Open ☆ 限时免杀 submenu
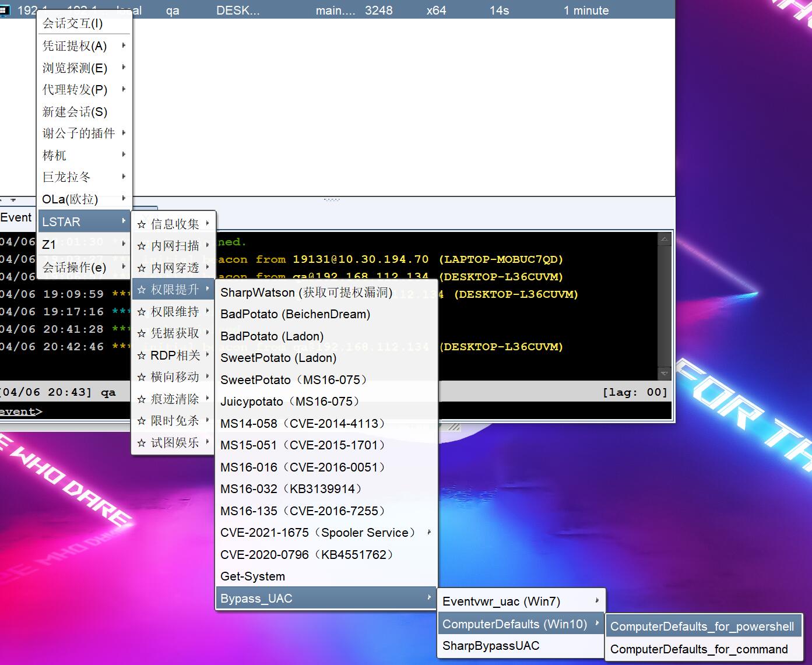This screenshot has width=812, height=665. (174, 420)
